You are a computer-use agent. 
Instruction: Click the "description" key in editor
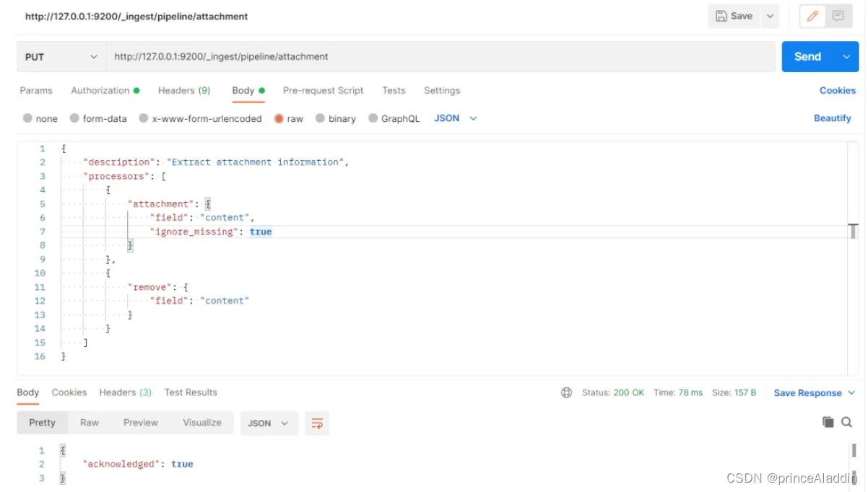point(120,162)
